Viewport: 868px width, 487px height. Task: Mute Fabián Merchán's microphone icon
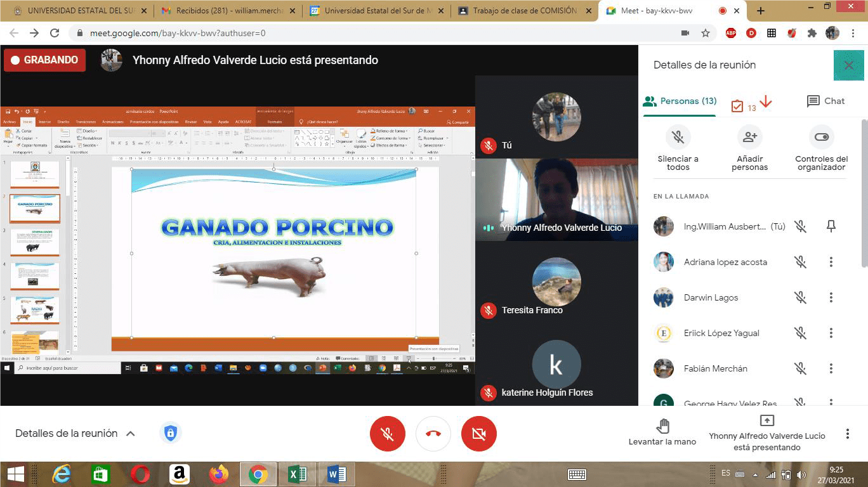point(801,368)
